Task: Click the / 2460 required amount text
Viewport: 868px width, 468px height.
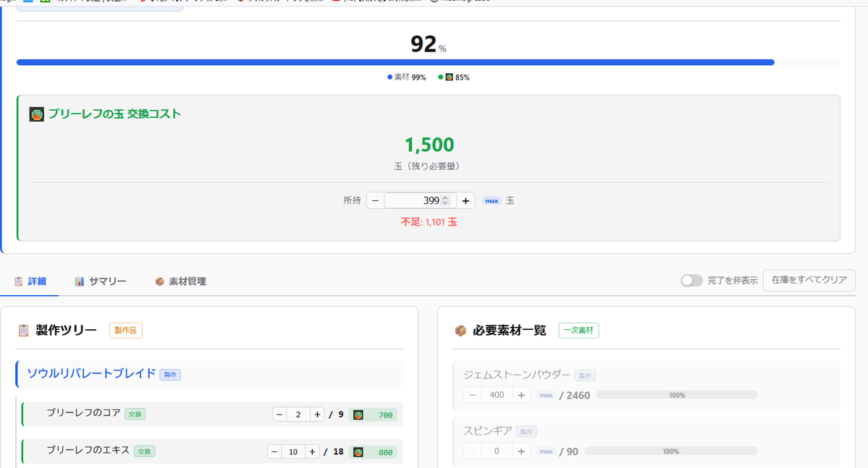Action: tap(575, 396)
